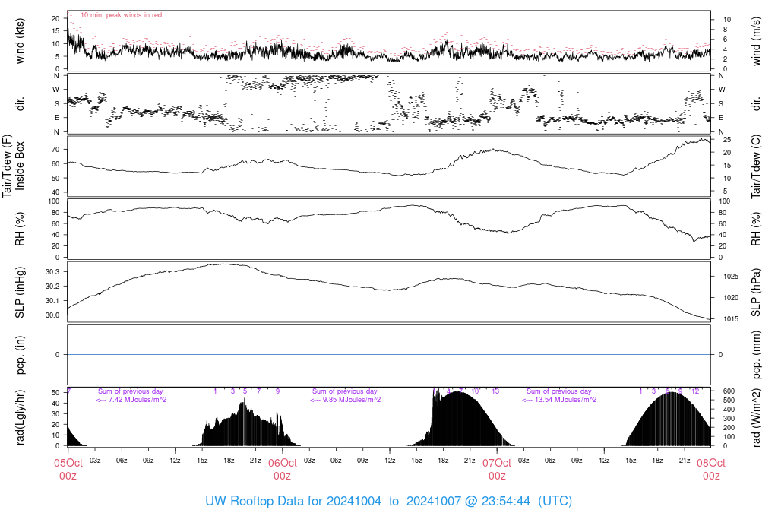778x532 pixels.
Task: Click the '21z' time tick before 08Oct
Action: (x=685, y=461)
